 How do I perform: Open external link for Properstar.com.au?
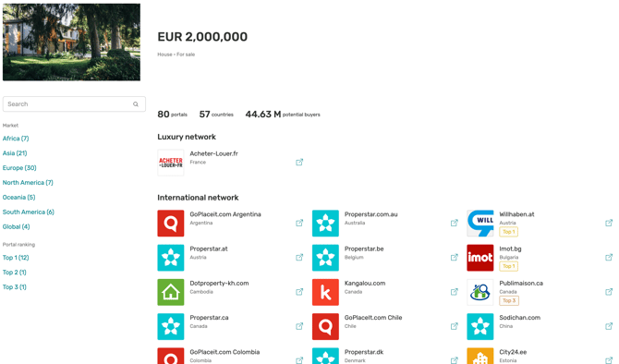pyautogui.click(x=454, y=223)
